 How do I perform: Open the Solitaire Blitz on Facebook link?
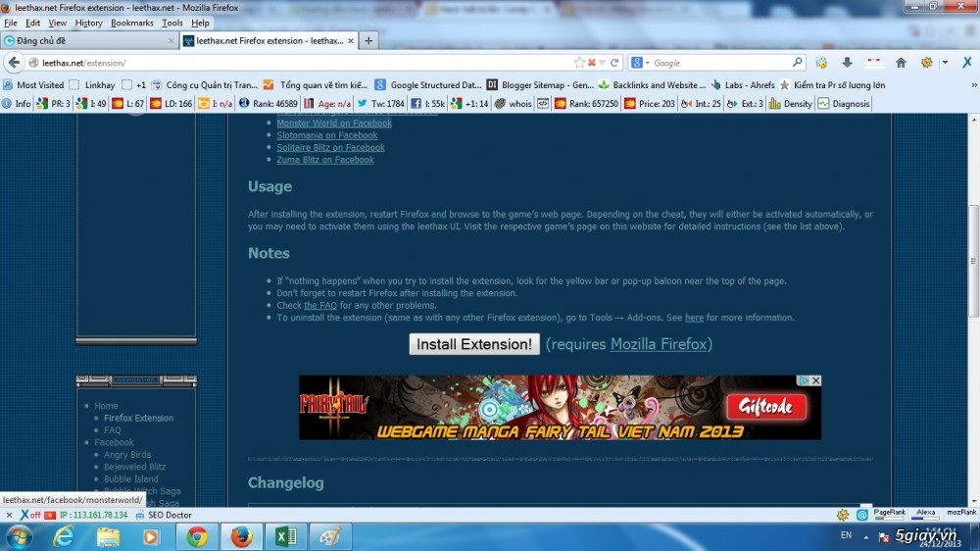pyautogui.click(x=330, y=148)
